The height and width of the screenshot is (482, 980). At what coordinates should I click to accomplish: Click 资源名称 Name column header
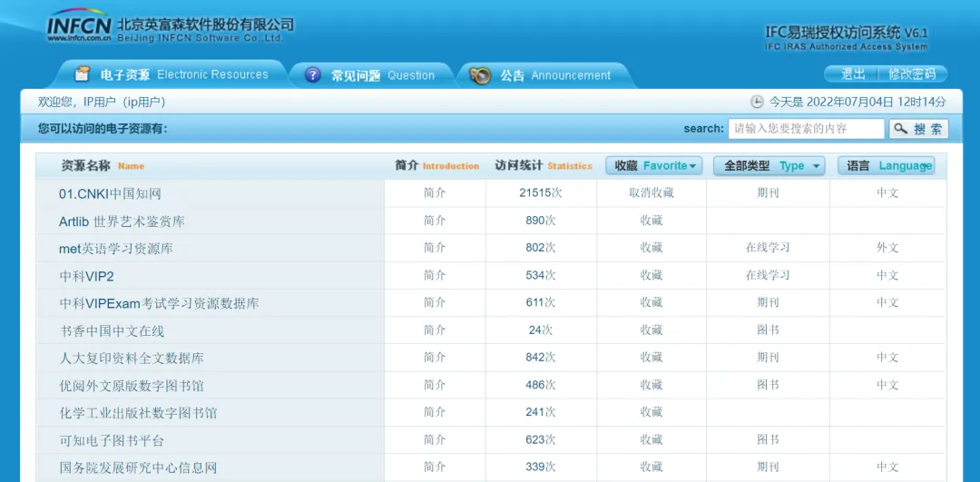click(103, 166)
